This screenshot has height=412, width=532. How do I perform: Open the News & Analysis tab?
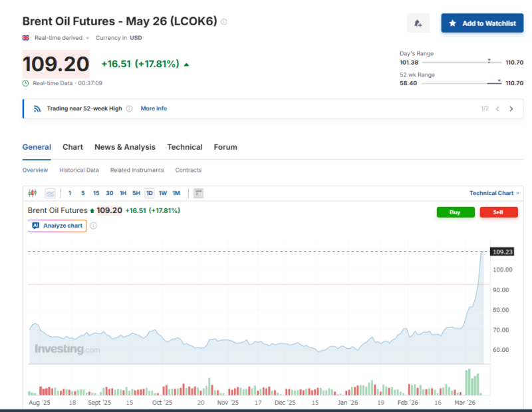click(x=124, y=147)
